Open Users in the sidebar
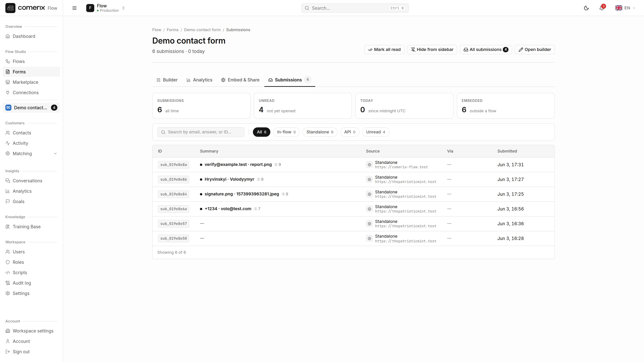 [x=31, y=252]
